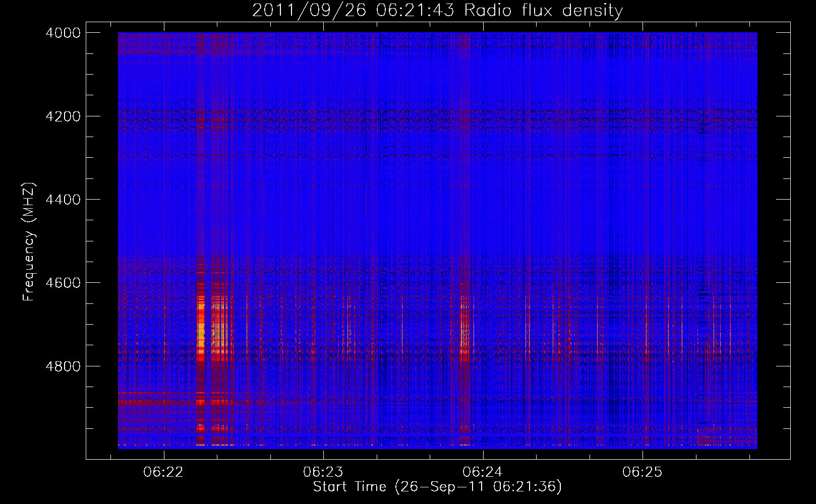Click the 06:24 time tick label
This screenshot has width=816, height=504.
pos(483,472)
